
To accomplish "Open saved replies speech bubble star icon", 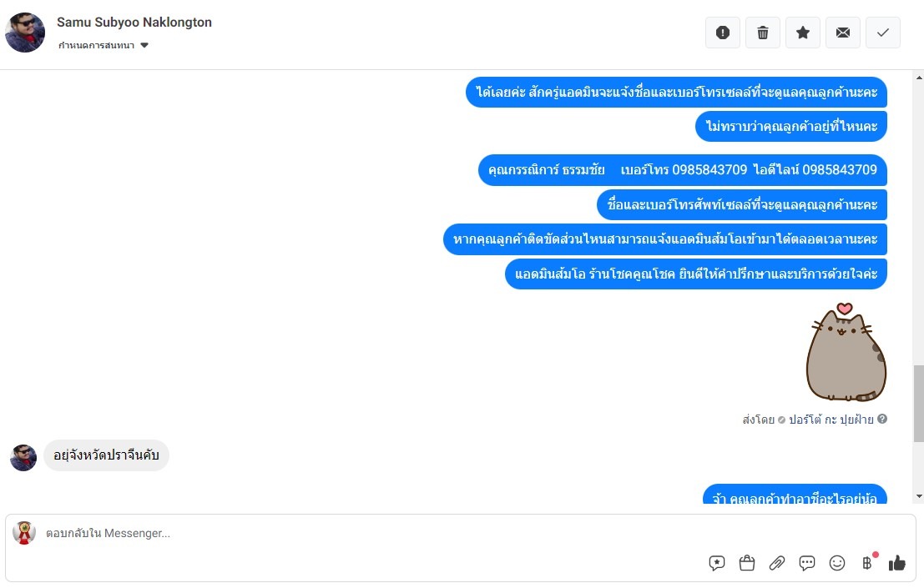I will (x=716, y=563).
